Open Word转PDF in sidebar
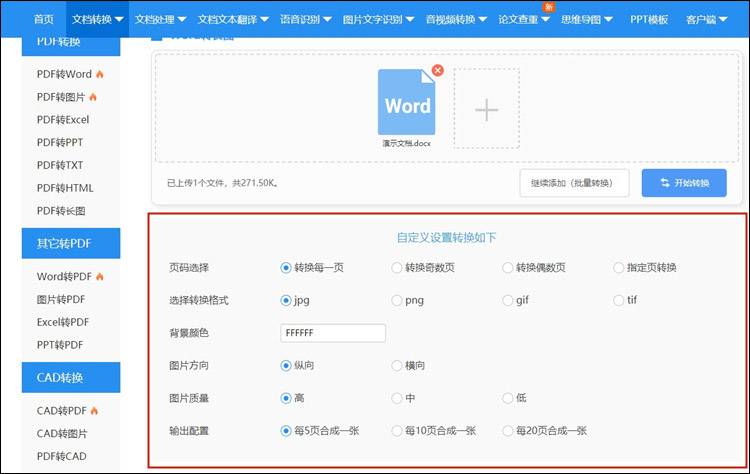 click(x=64, y=276)
